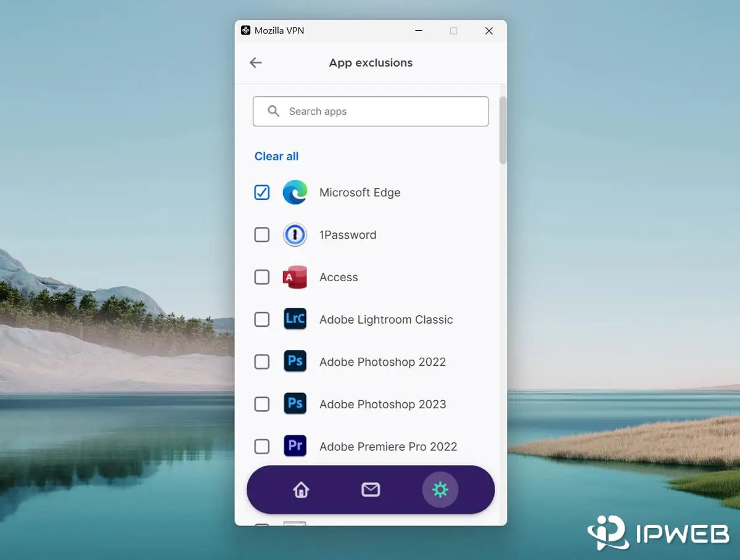The width and height of the screenshot is (740, 560).
Task: Close the Mozilla VPN window
Action: (489, 30)
